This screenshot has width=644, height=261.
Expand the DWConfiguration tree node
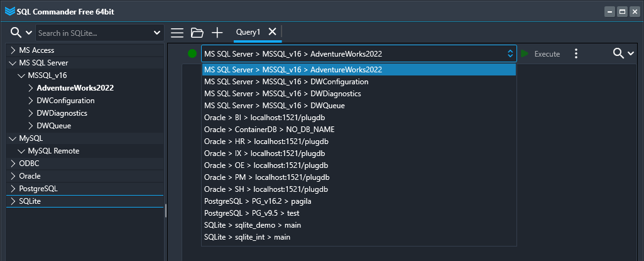click(x=31, y=101)
